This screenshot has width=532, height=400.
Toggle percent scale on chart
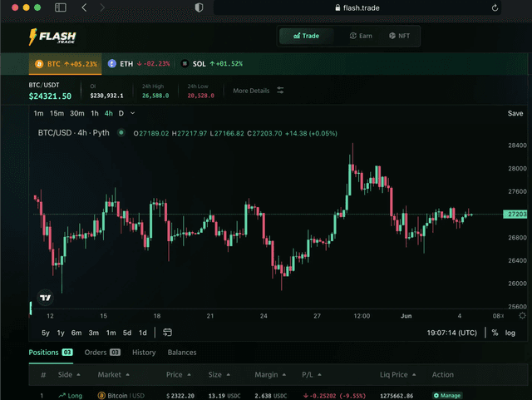pos(495,333)
